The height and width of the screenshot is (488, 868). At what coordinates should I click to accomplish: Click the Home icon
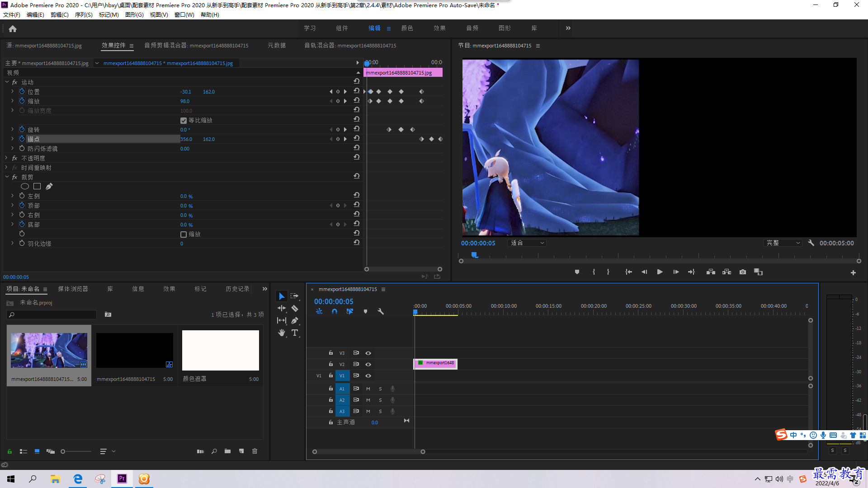pos(13,28)
